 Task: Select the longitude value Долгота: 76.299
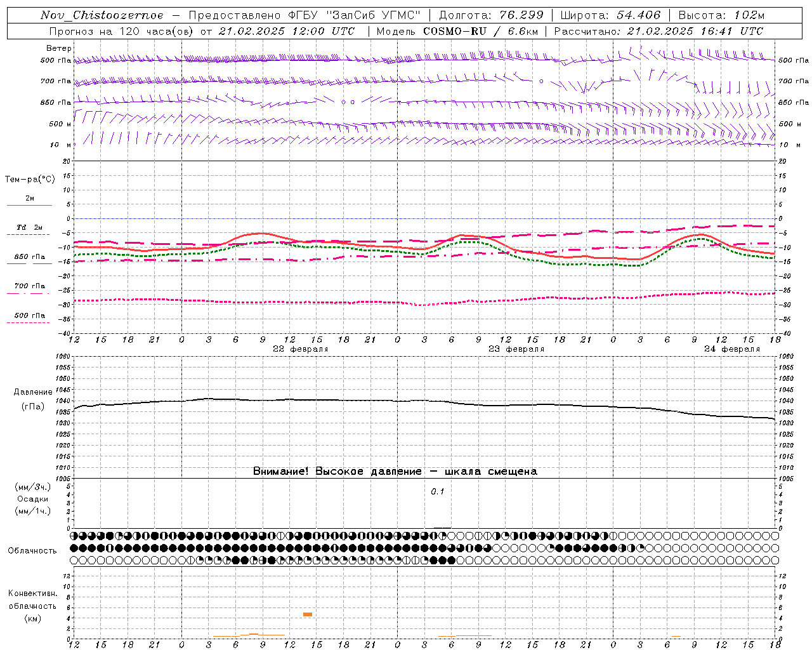click(x=491, y=15)
